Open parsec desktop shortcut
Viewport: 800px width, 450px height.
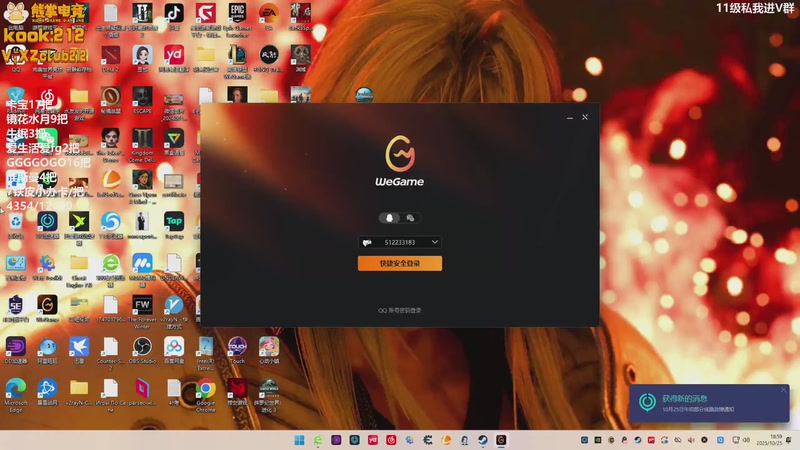click(142, 392)
